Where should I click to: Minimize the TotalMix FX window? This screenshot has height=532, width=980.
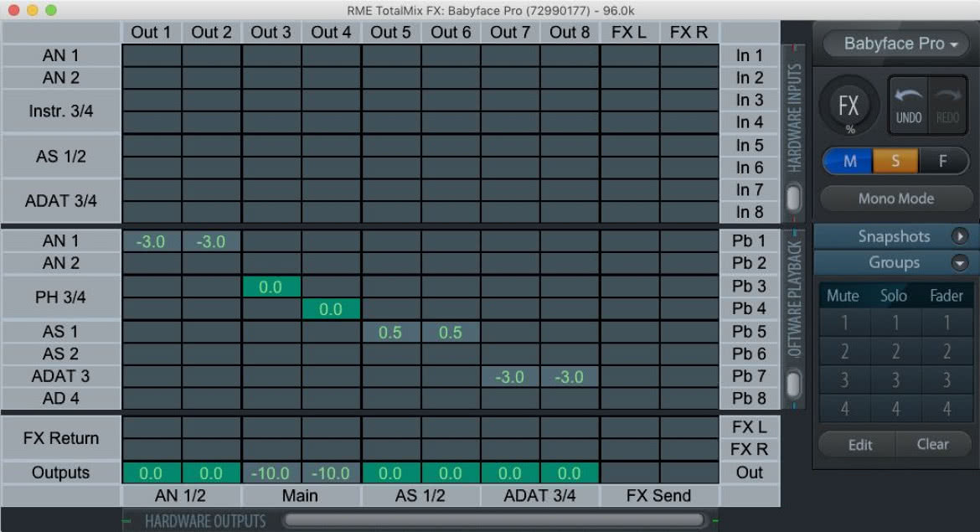click(33, 10)
